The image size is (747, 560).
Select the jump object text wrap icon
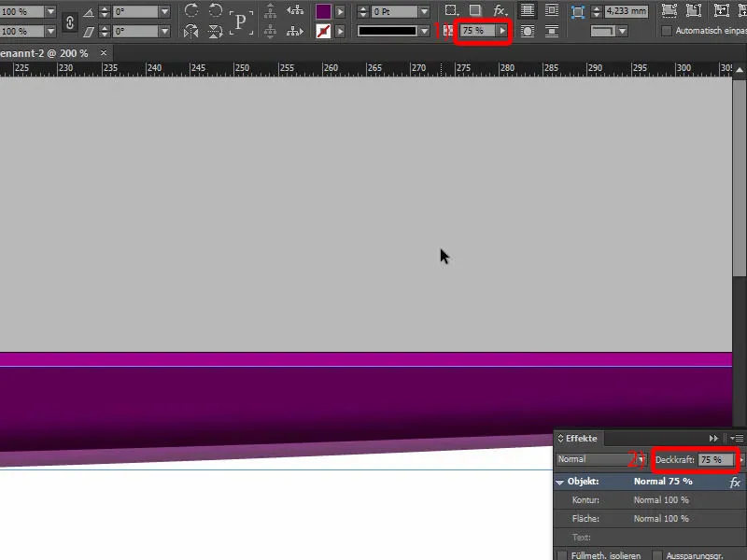pos(552,32)
